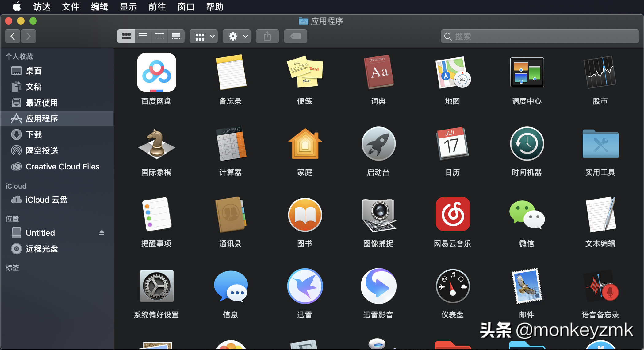Select the 网易云音乐 app icon
Screen dimensions: 644x350
(x=453, y=214)
